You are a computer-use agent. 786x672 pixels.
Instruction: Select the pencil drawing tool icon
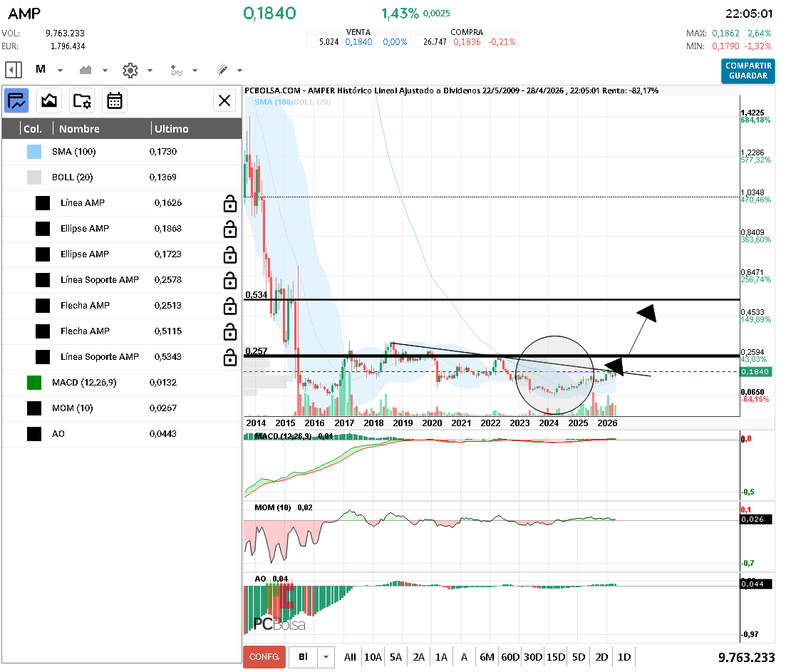(x=222, y=70)
